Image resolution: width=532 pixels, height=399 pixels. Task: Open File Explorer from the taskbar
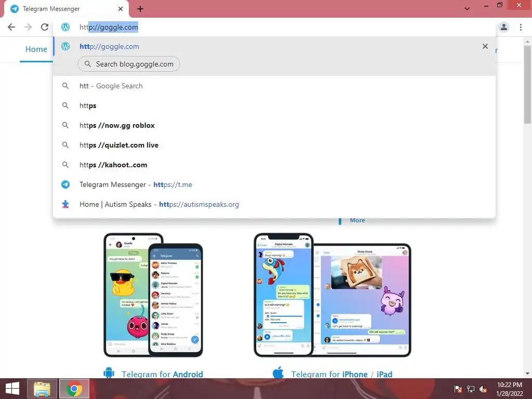(42, 389)
